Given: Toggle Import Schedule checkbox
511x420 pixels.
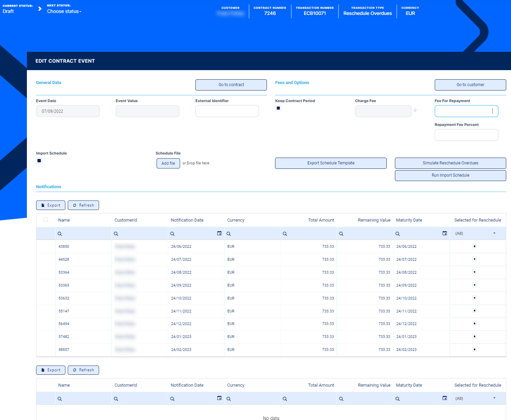Looking at the screenshot, I should click(x=39, y=161).
